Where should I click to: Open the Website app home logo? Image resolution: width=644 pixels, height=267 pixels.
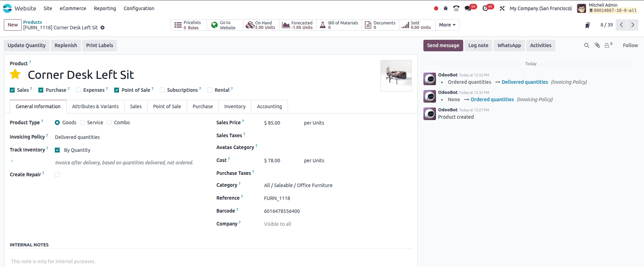[7, 8]
